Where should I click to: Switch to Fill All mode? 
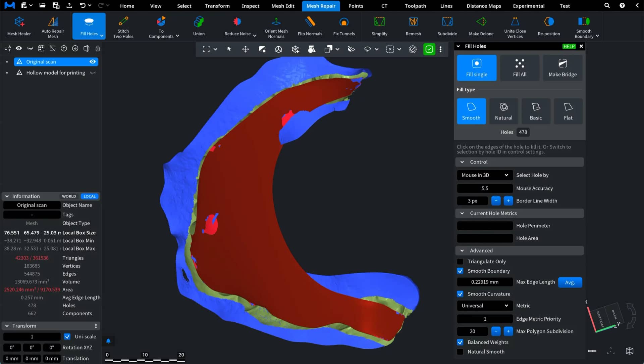pos(520,68)
